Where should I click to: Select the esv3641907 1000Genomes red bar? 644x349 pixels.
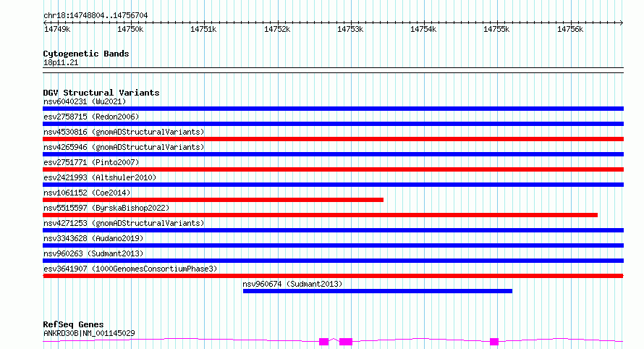tap(333, 276)
